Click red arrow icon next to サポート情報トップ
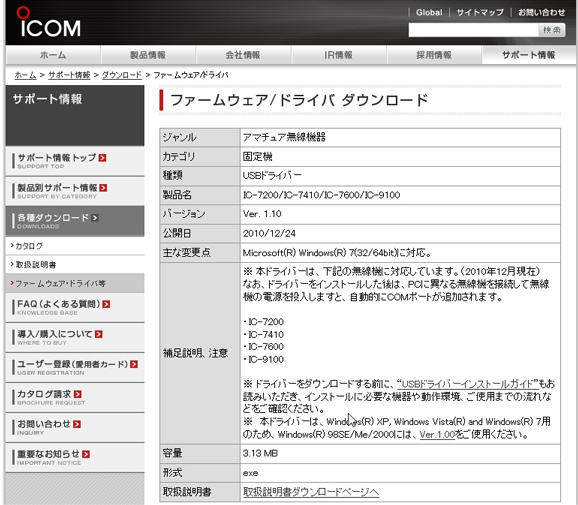 click(x=102, y=158)
